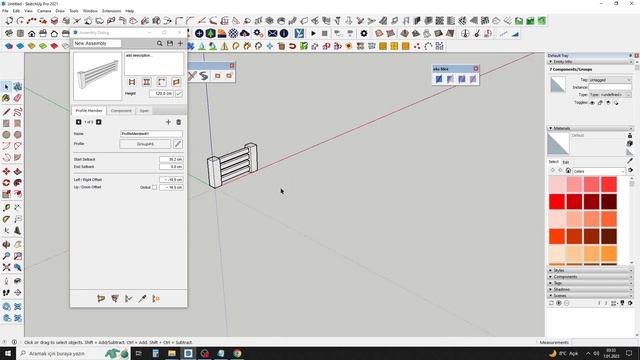Pick the bright red swatch in top row
640x360 pixels.
(x=609, y=184)
